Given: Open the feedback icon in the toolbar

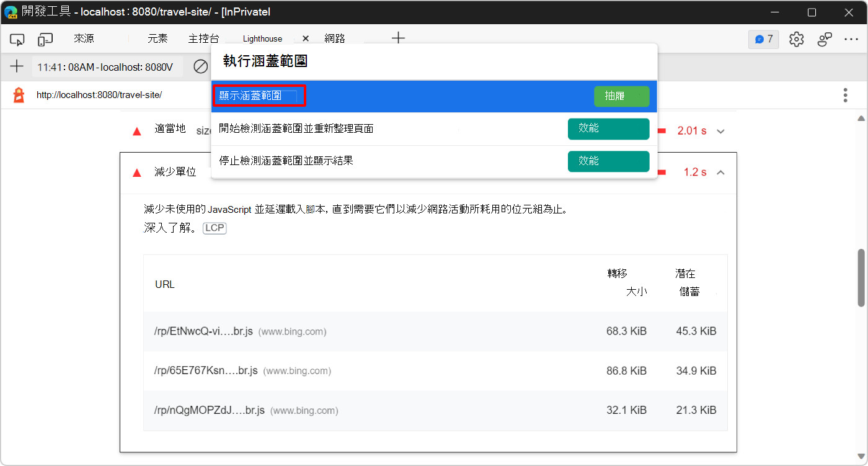Looking at the screenshot, I should click(x=825, y=38).
